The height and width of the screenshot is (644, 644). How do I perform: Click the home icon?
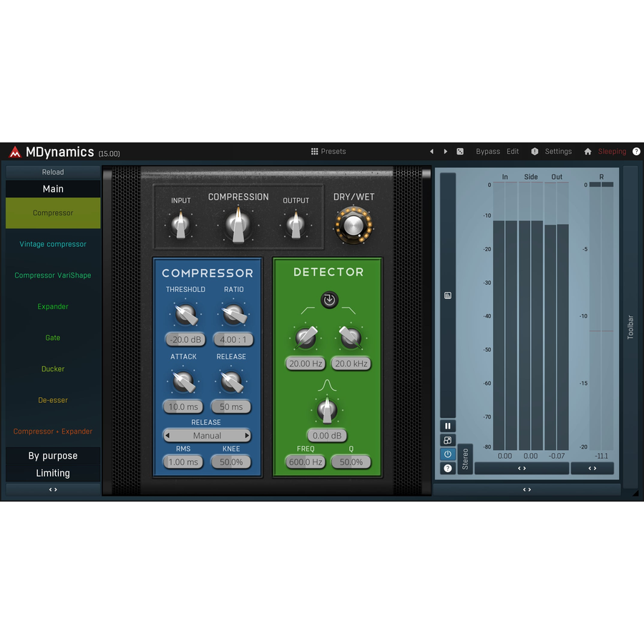587,152
